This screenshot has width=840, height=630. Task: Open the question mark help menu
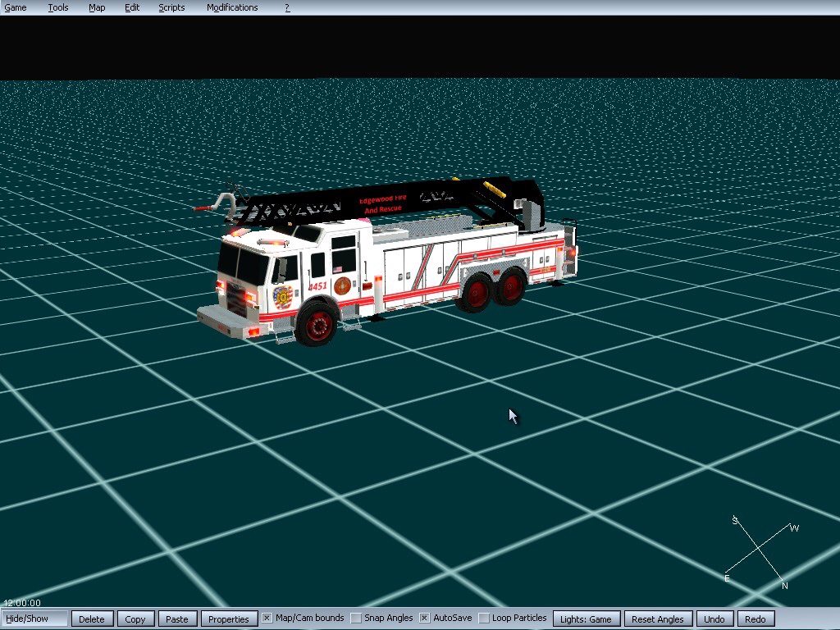(x=287, y=7)
